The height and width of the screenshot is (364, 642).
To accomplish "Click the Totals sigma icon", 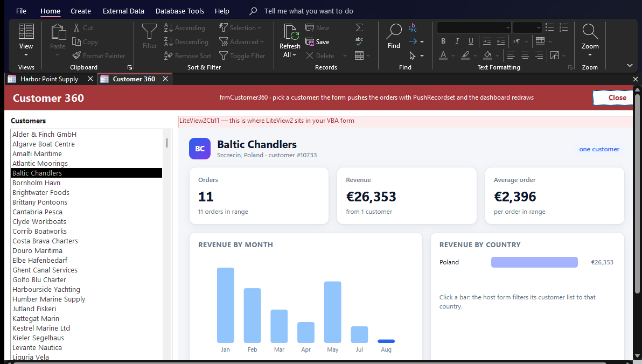I will tap(359, 28).
